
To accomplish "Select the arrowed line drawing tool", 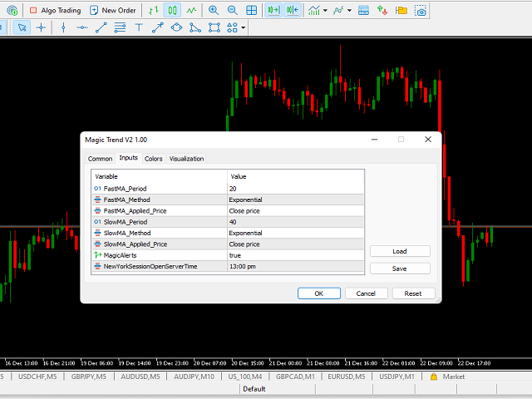I will click(157, 27).
